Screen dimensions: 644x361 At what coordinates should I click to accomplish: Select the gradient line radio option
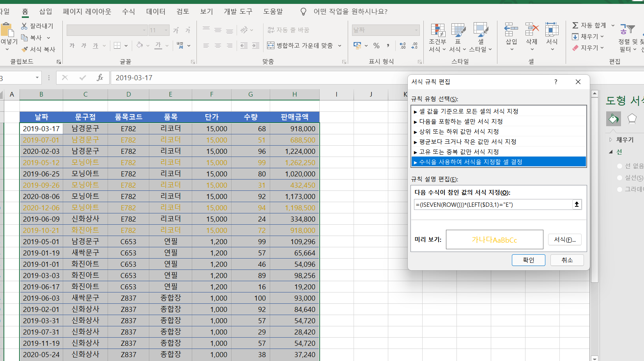click(620, 189)
